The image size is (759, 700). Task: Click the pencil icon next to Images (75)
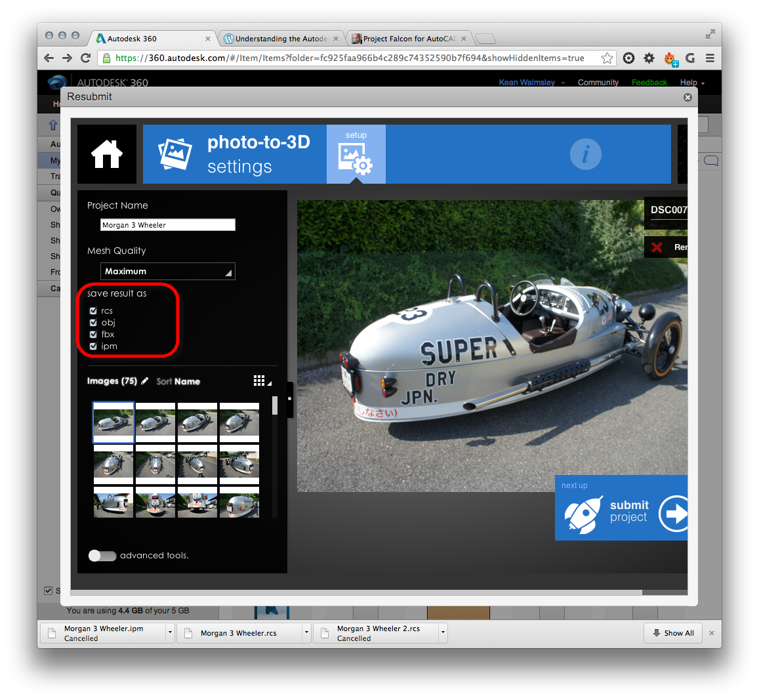coord(144,381)
